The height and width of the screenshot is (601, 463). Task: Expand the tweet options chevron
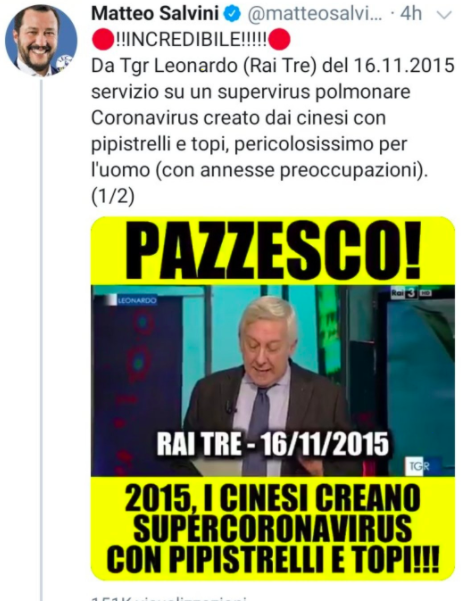445,15
